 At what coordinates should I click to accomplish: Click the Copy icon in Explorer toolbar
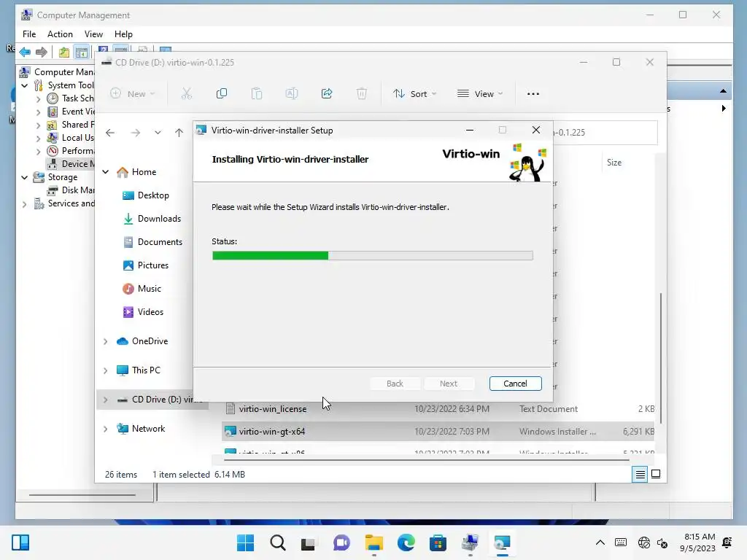(x=222, y=94)
